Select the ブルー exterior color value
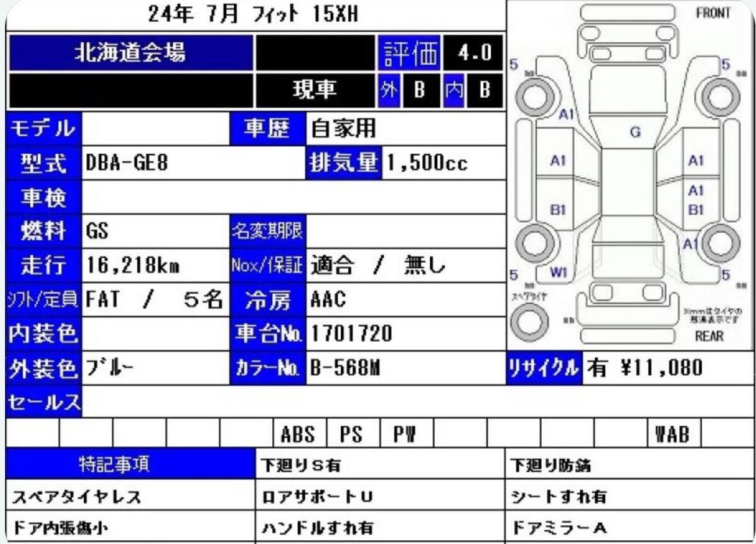This screenshot has height=544, width=756. [x=109, y=367]
